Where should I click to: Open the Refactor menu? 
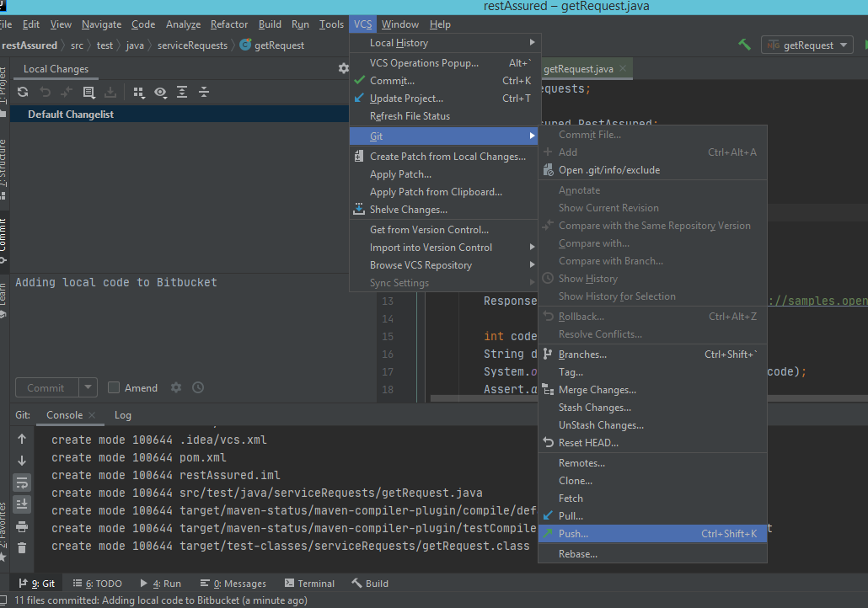[x=228, y=24]
